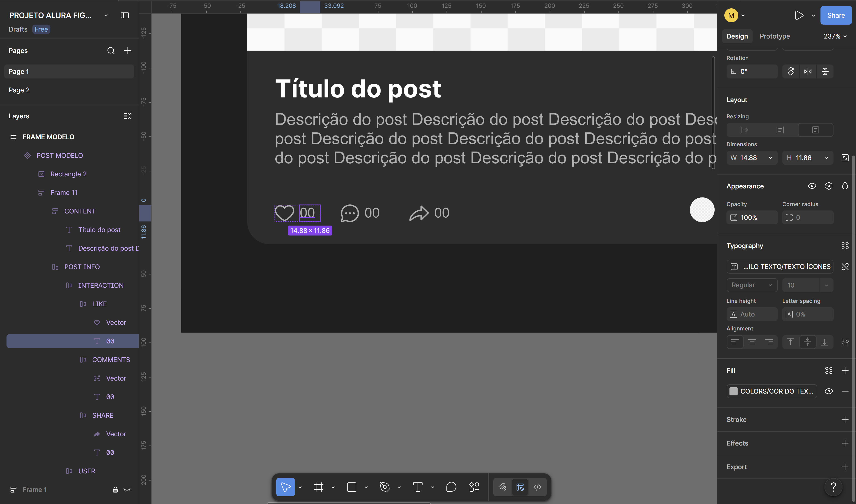The image size is (856, 504).
Task: Unlock the Frame 1 layer
Action: 115,490
